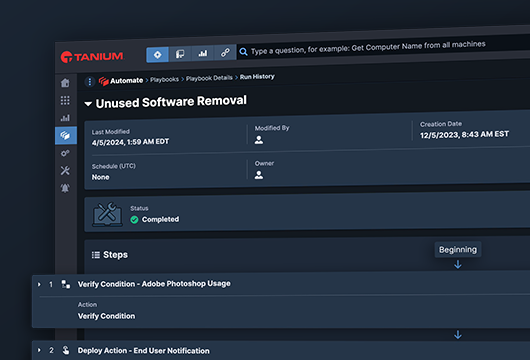Viewport: 530px width, 360px height.
Task: Select the highlighted Automate sidebar icon
Action: coord(66,136)
